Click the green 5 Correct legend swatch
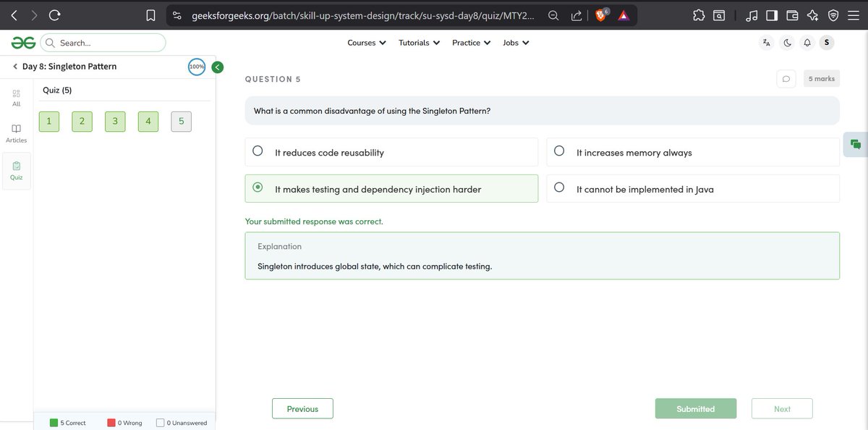This screenshot has height=430, width=868. 54,423
